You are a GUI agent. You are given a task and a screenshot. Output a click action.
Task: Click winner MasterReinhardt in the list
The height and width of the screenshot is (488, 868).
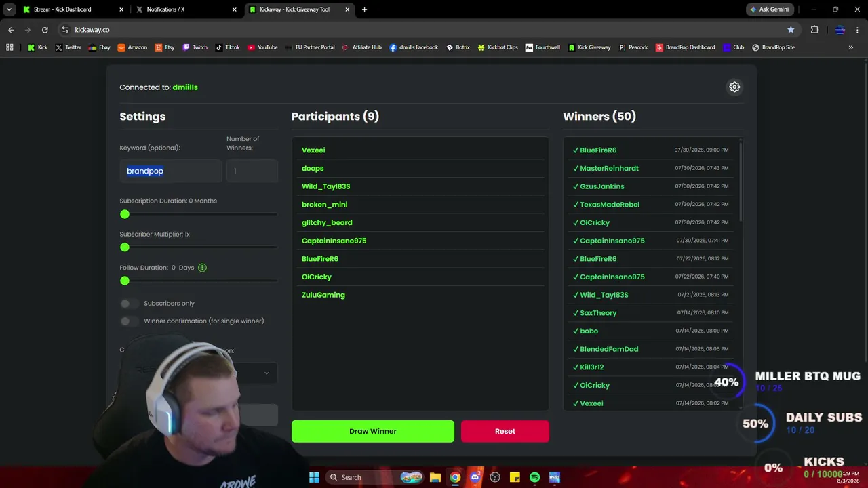click(x=609, y=168)
